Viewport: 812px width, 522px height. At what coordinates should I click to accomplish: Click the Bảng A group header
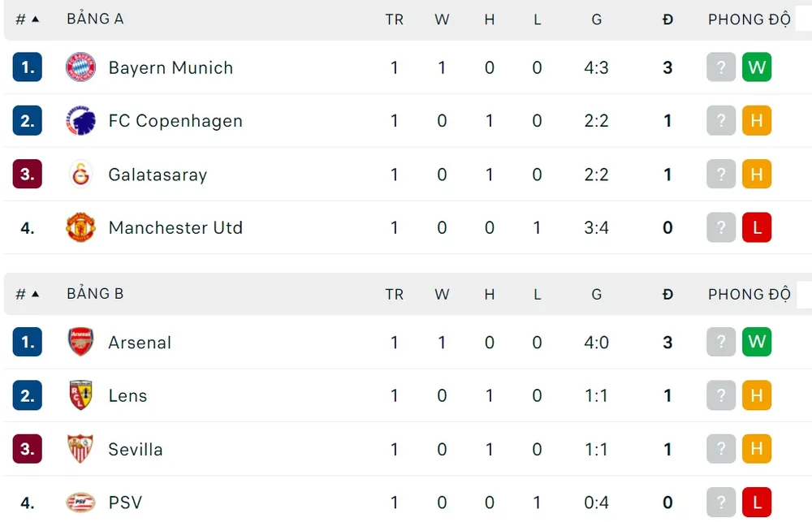95,19
